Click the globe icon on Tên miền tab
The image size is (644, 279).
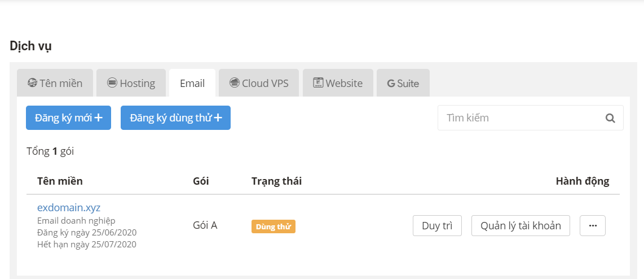click(32, 82)
